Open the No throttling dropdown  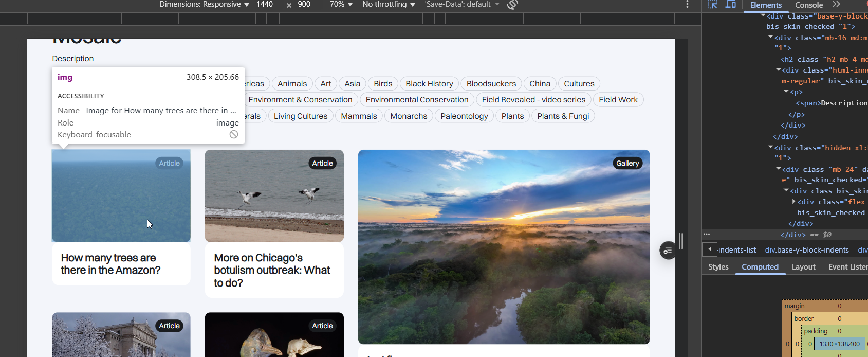(389, 5)
